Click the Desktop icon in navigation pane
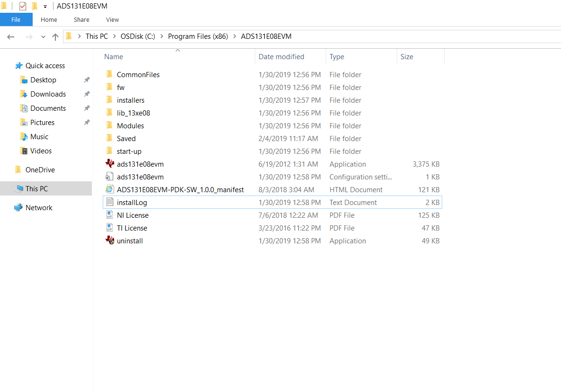 pyautogui.click(x=24, y=80)
